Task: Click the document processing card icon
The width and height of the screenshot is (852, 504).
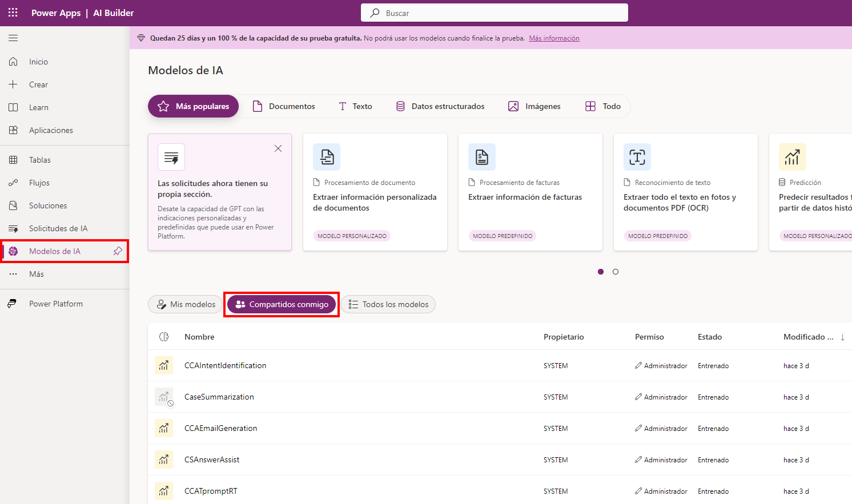Action: [x=327, y=157]
